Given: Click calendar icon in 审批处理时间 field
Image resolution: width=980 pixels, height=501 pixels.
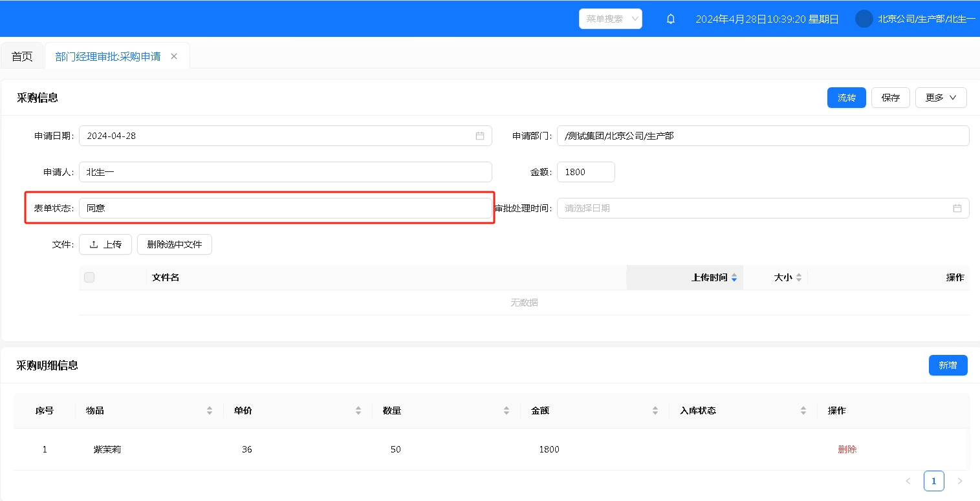Looking at the screenshot, I should click(957, 208).
